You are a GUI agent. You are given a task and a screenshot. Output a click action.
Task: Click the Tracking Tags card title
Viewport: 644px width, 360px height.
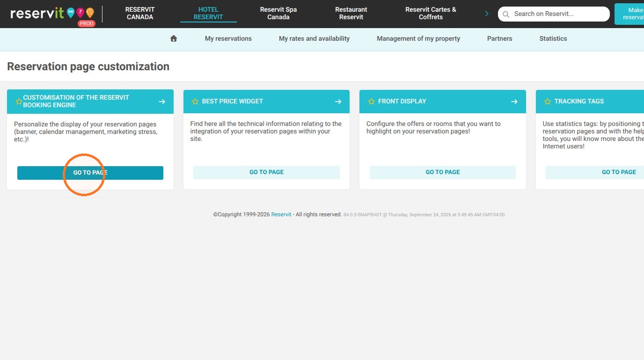point(579,101)
